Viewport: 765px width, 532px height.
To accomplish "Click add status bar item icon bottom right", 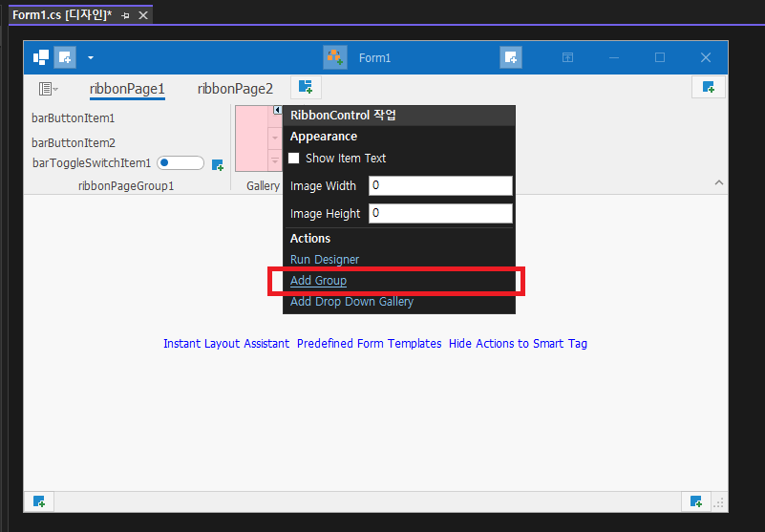I will [696, 501].
